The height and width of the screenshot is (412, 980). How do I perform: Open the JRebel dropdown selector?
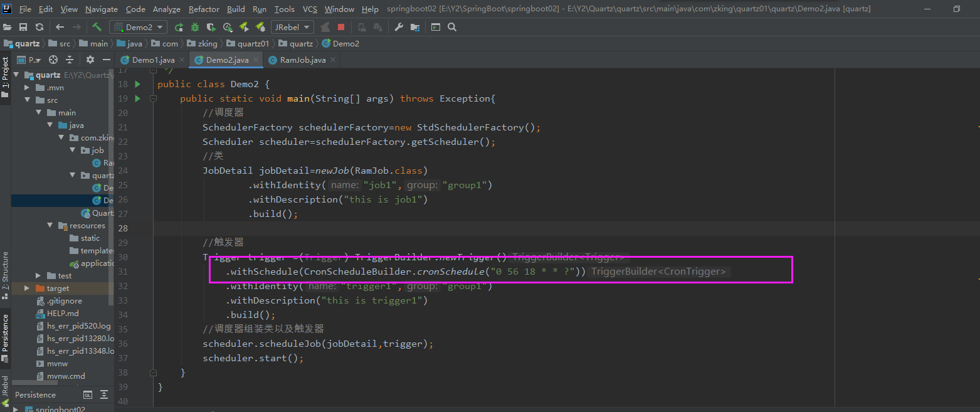coord(292,27)
